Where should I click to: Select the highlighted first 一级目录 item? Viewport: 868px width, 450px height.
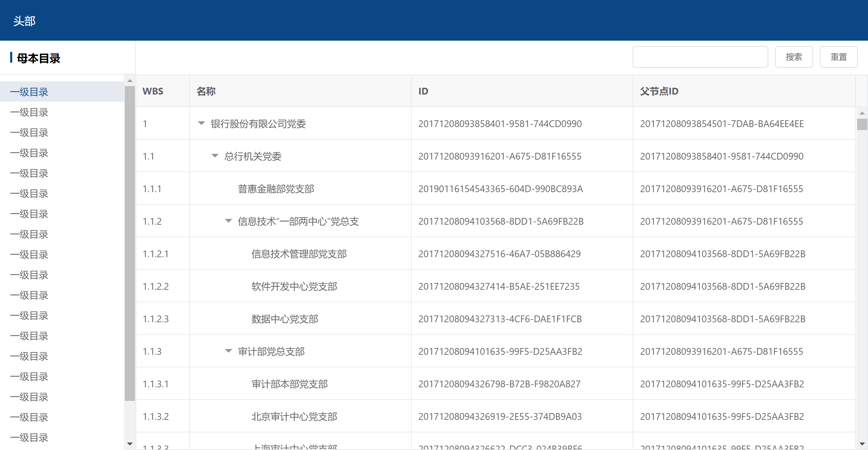(x=29, y=92)
